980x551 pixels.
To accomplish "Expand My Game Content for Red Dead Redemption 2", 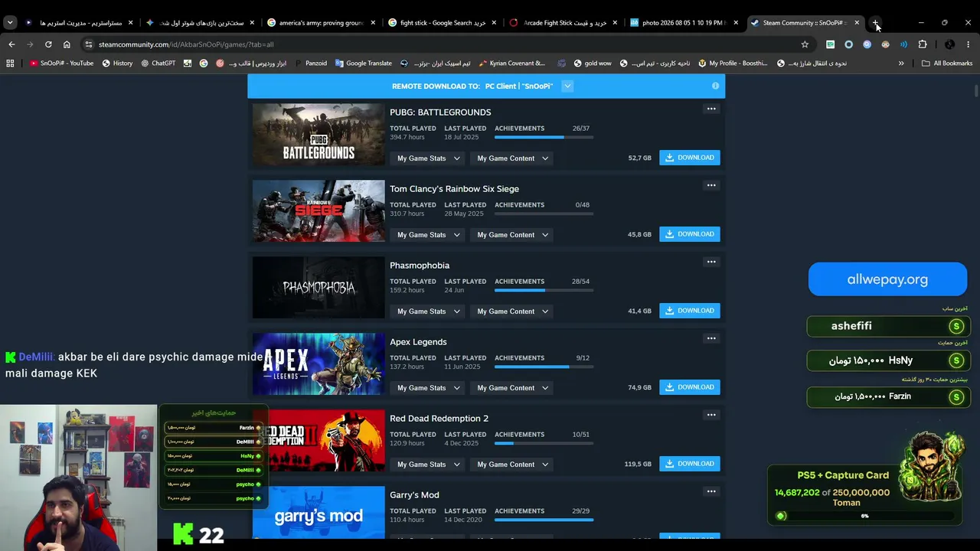I will click(512, 465).
